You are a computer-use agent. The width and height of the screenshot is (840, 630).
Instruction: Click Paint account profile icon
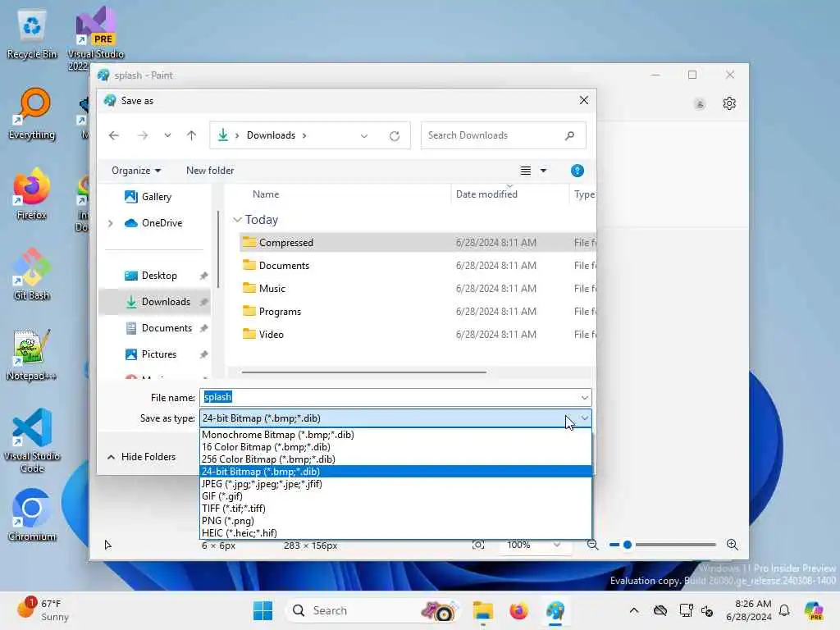[x=699, y=104]
